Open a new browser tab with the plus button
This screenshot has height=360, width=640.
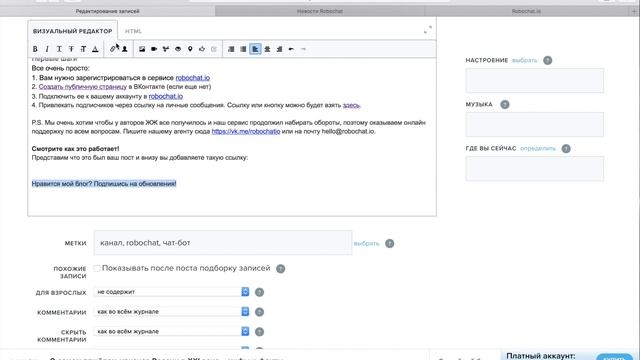click(634, 11)
